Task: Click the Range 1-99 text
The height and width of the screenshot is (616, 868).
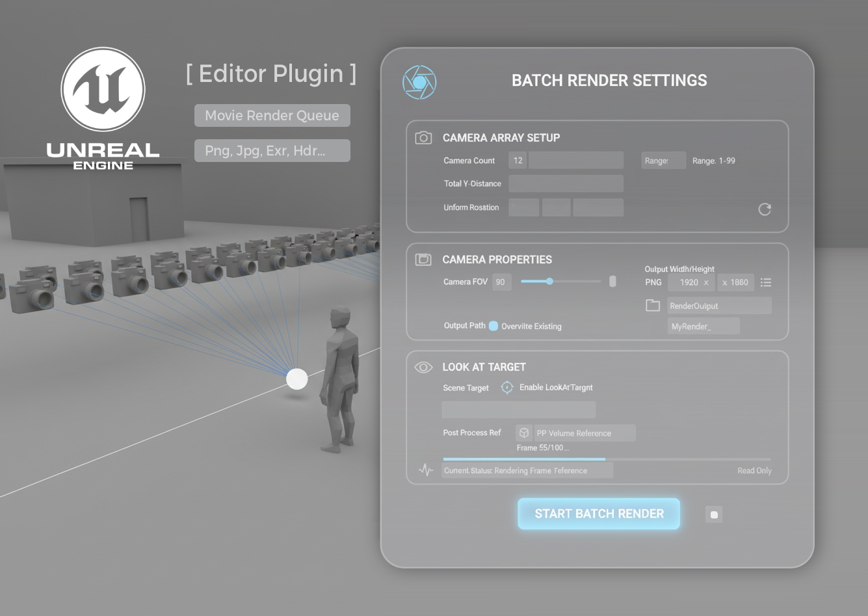Action: (714, 161)
